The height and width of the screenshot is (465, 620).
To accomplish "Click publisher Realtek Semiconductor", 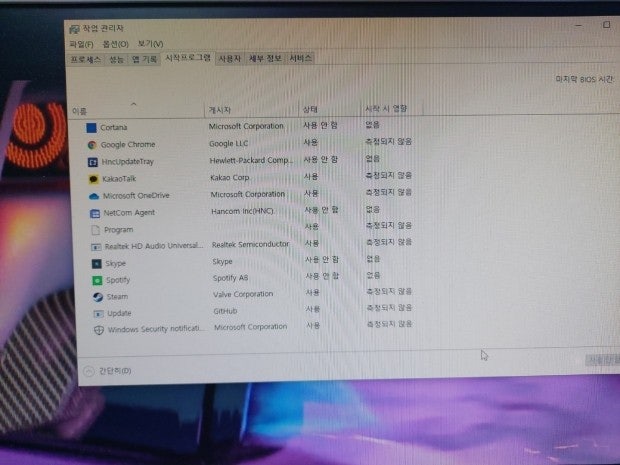I will [x=251, y=244].
